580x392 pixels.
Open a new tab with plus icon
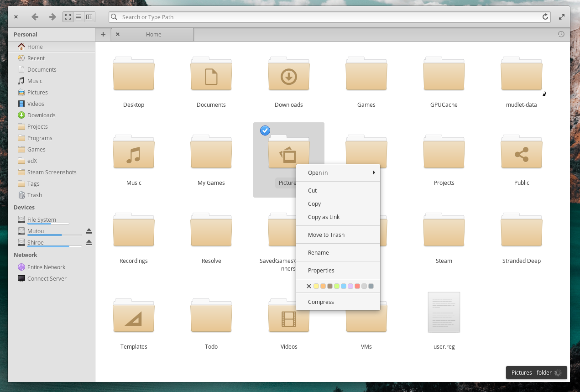(103, 34)
